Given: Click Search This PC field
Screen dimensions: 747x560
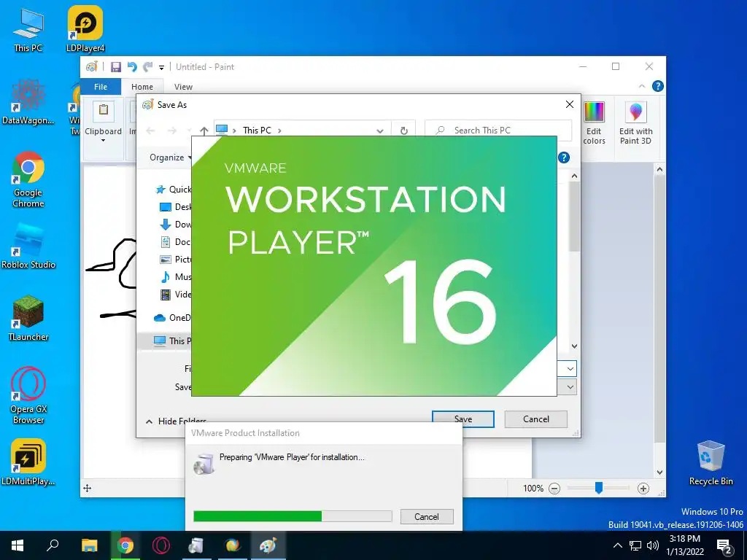Looking at the screenshot, I should click(498, 130).
